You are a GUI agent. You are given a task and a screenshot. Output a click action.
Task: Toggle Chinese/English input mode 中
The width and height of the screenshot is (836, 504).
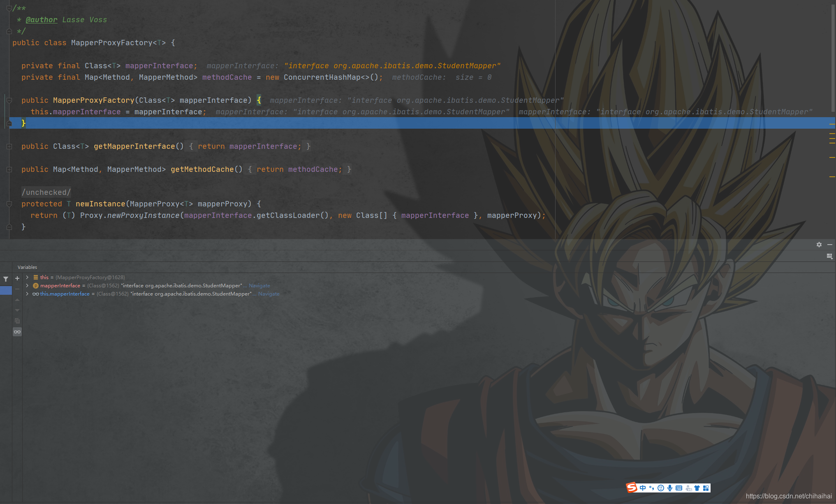[643, 488]
